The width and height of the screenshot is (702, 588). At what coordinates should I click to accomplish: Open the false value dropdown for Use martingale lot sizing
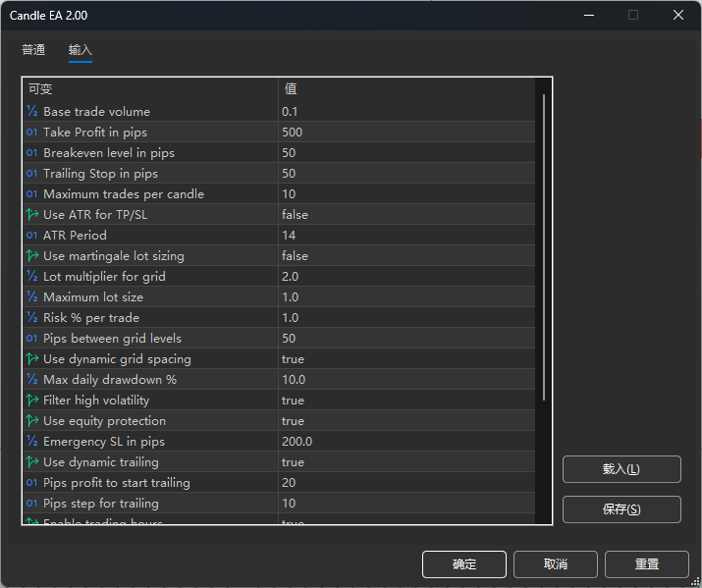pyautogui.click(x=295, y=256)
